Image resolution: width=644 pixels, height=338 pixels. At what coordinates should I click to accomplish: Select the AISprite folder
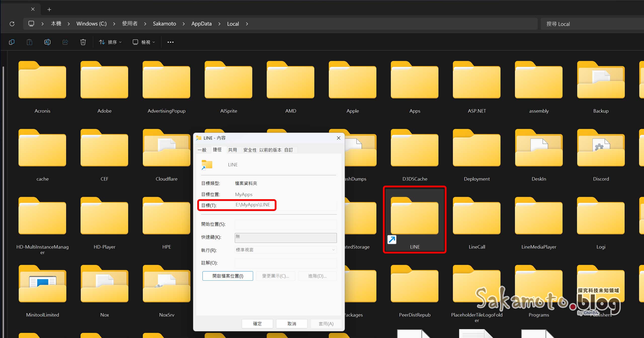click(x=228, y=87)
